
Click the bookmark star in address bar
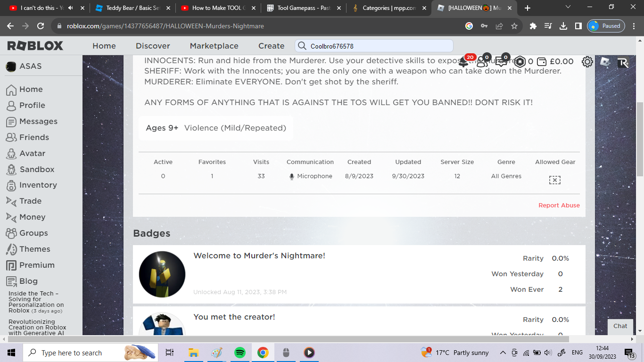coord(514,26)
